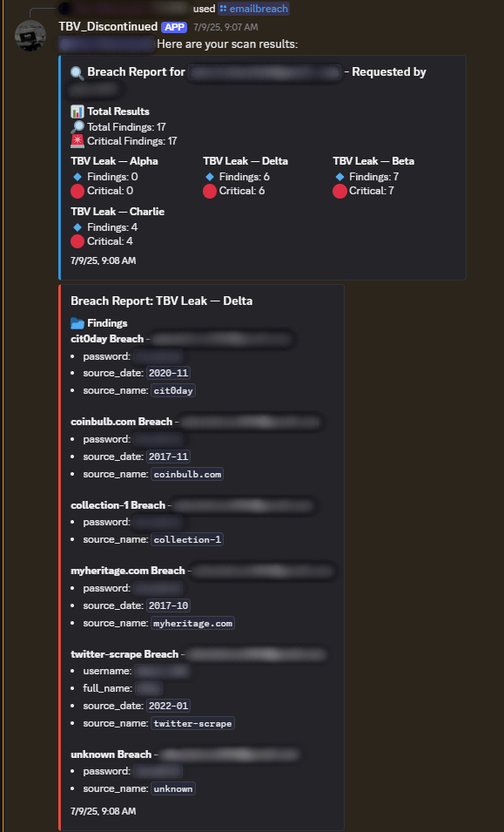The height and width of the screenshot is (832, 504).
Task: Click the blue diamond under TBV Leak — Alpha
Action: pyautogui.click(x=77, y=177)
